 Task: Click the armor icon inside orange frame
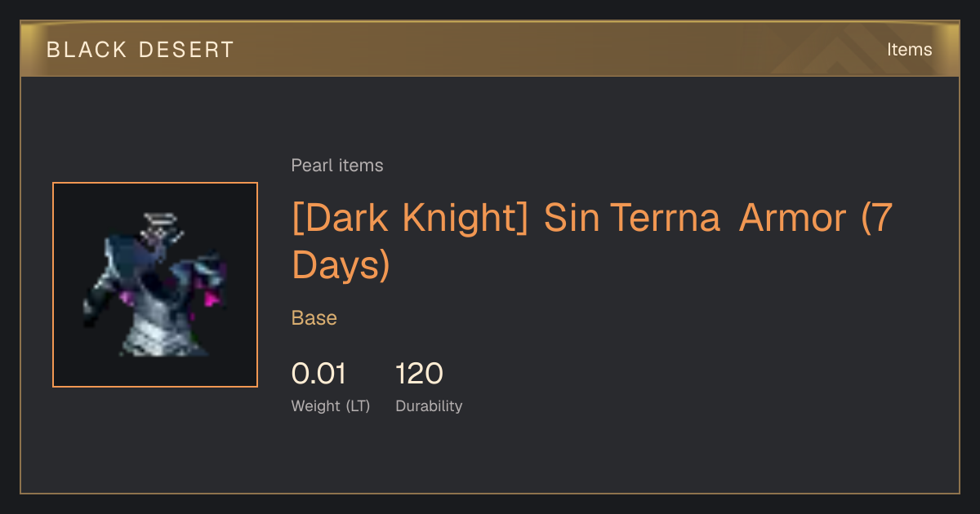[155, 285]
